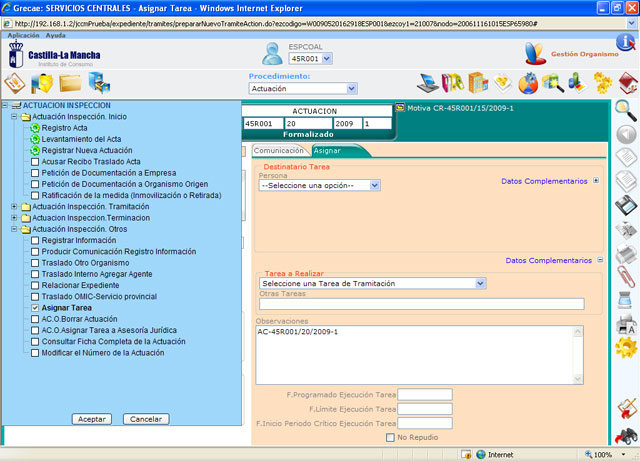Screen dimensions: 640x461
Task: Click the blue info icon at top right
Action: click(625, 42)
